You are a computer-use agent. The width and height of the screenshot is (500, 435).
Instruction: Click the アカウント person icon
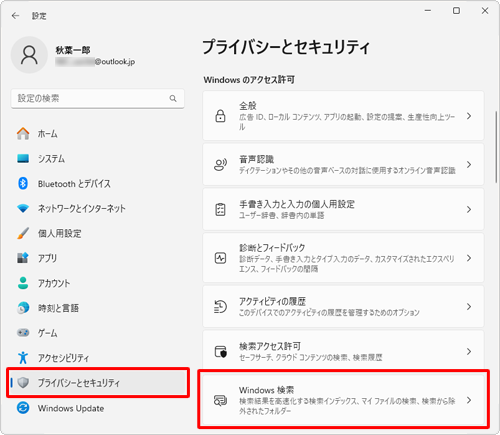pyautogui.click(x=23, y=283)
